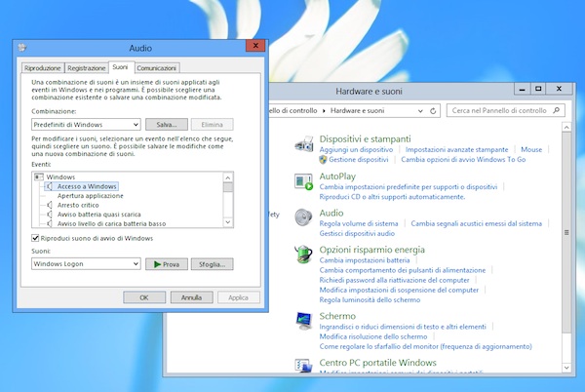Open Impostazioni avanzate stampante link
This screenshot has height=392, width=585.
[456, 149]
